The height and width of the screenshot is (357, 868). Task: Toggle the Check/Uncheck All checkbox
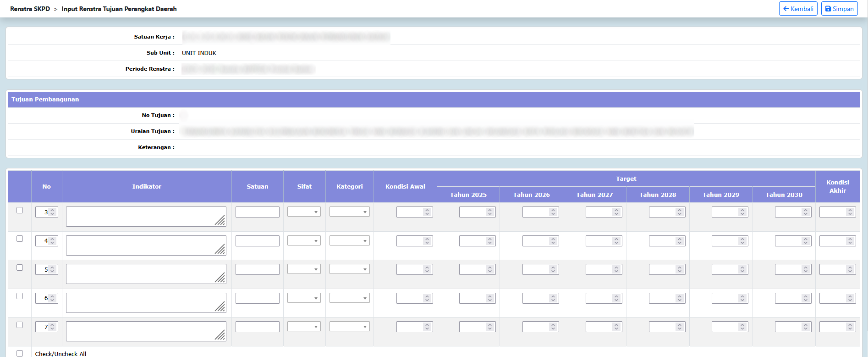[20, 353]
